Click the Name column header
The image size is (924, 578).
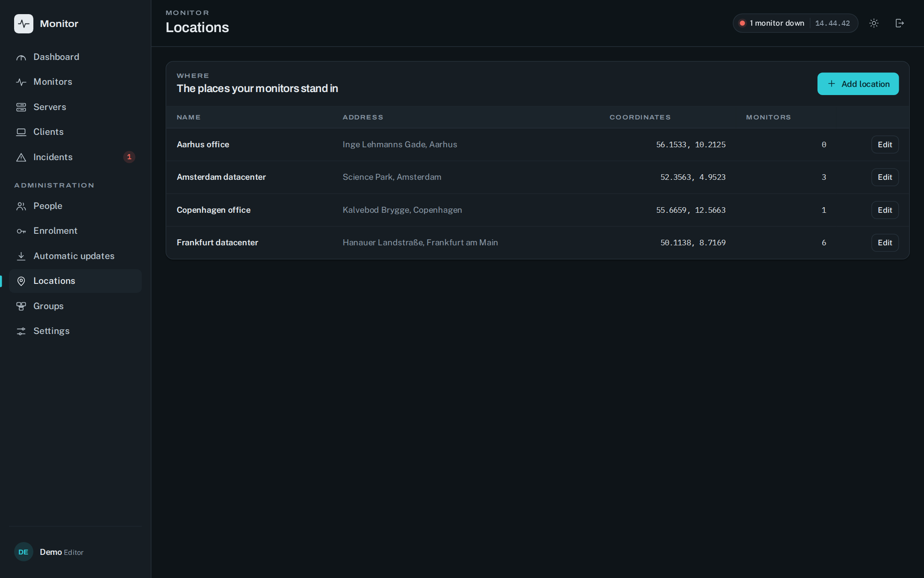tap(189, 117)
